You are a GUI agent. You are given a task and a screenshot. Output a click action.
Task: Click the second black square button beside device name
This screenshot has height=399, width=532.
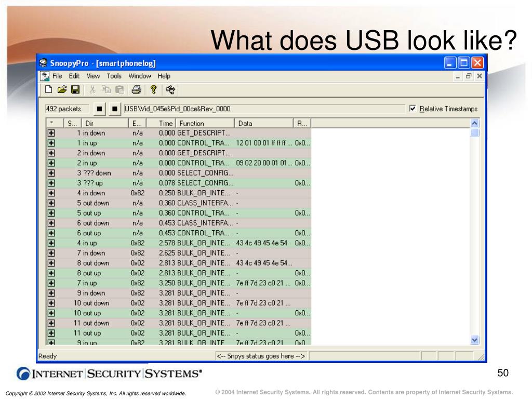point(115,109)
